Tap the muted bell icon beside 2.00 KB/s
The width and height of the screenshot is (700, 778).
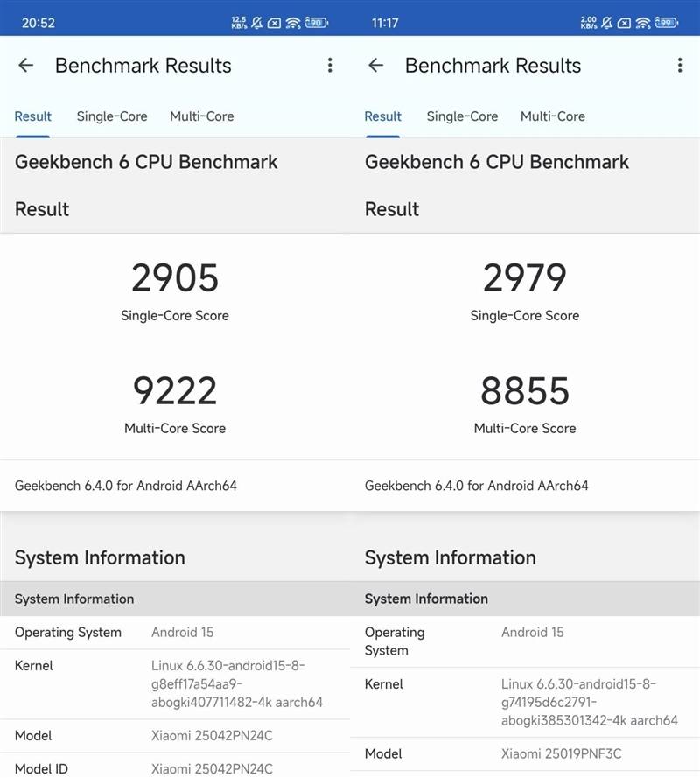(606, 23)
